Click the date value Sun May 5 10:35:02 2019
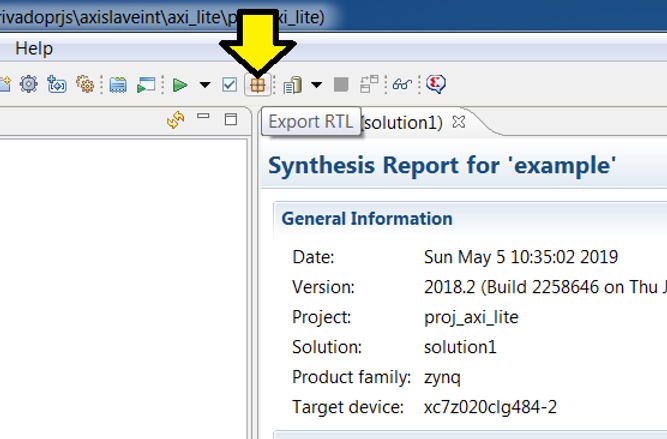This screenshot has height=439, width=667. pos(521,257)
